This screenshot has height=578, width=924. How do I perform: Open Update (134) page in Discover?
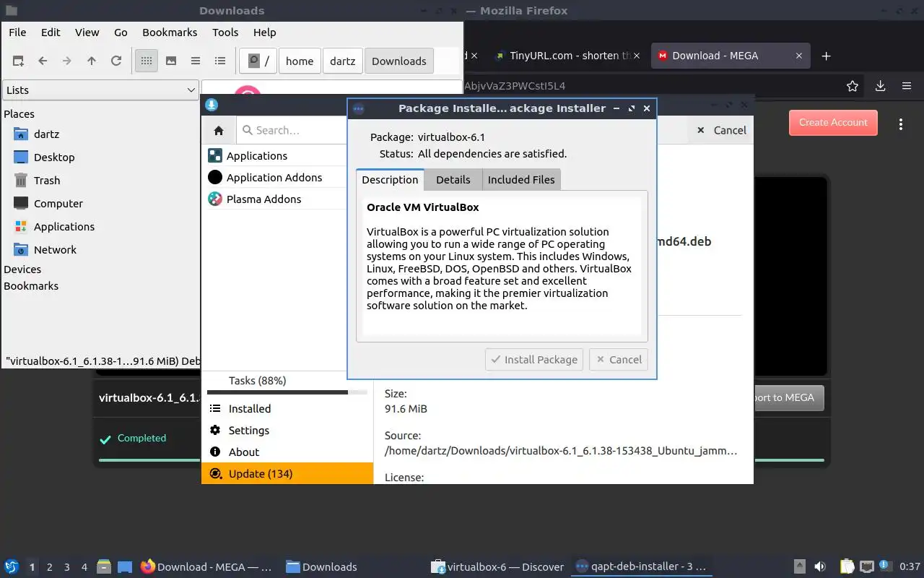point(287,474)
